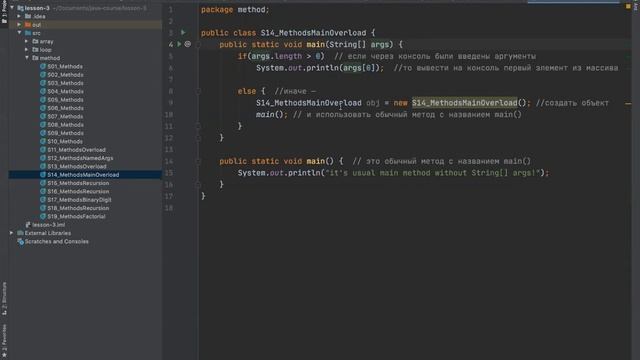The width and height of the screenshot is (640, 360).
Task: Open S02_Methods class icon
Action: (43, 75)
